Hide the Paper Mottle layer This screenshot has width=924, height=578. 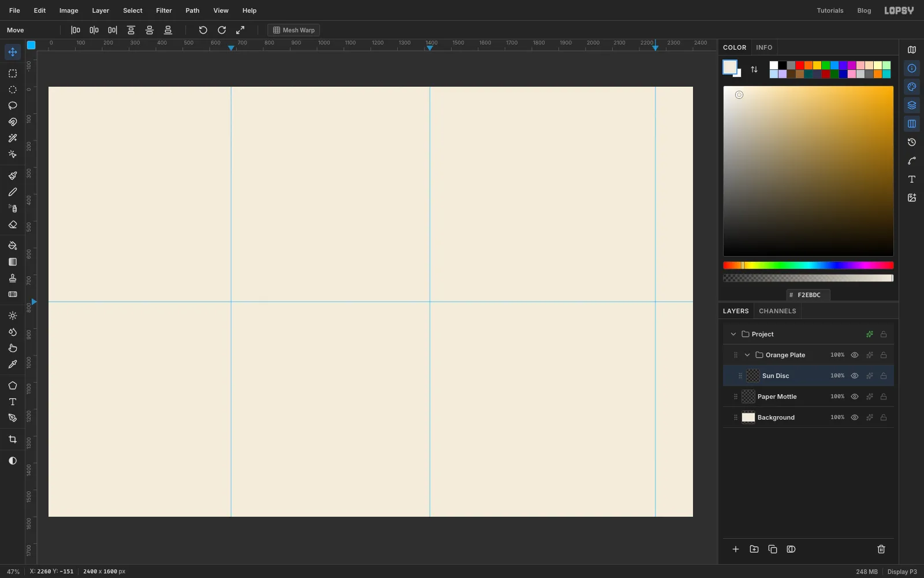pyautogui.click(x=855, y=397)
